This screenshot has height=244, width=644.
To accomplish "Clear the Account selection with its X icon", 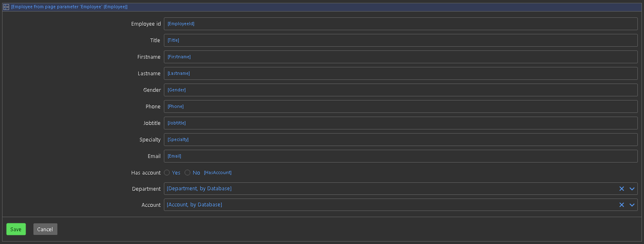I will tap(621, 205).
